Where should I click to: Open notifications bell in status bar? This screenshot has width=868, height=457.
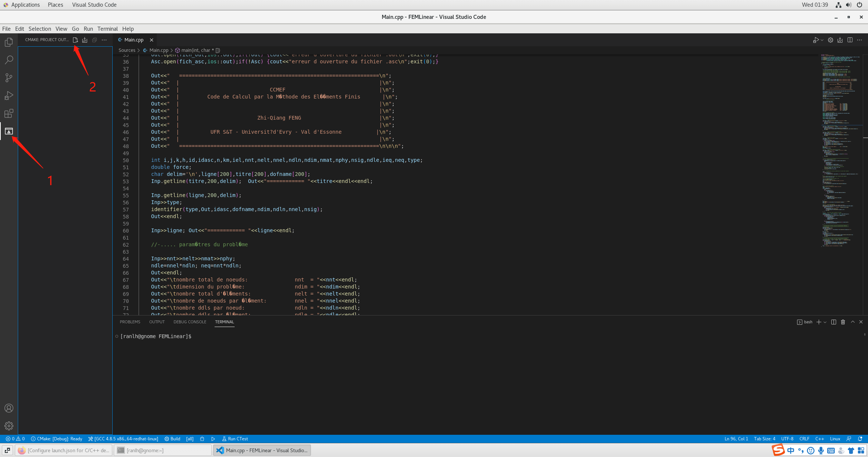(860, 439)
